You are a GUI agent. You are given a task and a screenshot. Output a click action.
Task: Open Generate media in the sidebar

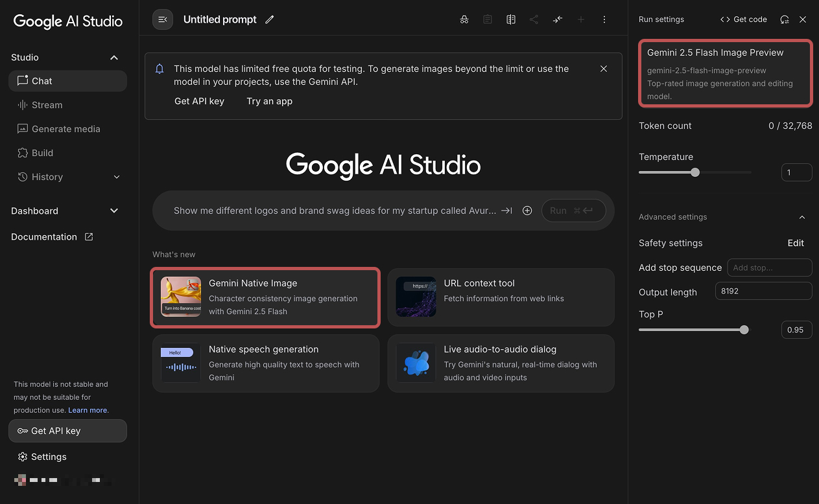(x=67, y=129)
